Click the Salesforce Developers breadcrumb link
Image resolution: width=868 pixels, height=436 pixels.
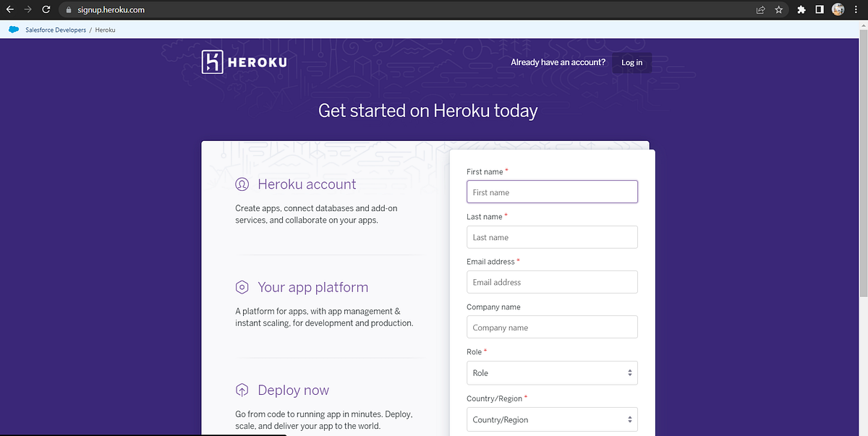coord(54,30)
